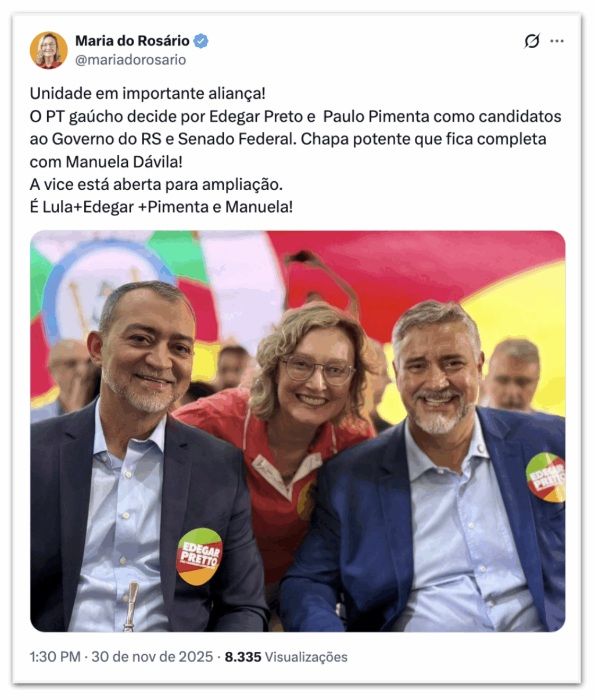
Task: Click the line 'com Manuela Dávila!'
Action: pyautogui.click(x=106, y=161)
